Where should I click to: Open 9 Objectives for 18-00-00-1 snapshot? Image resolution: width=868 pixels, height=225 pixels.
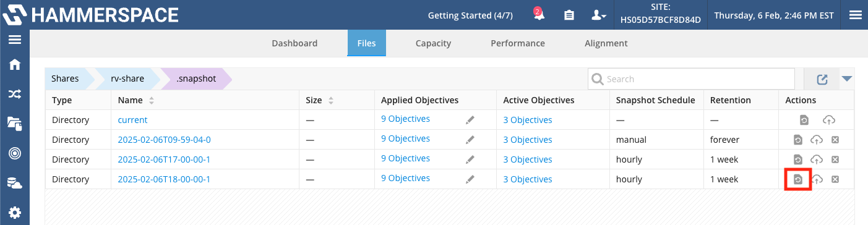coord(405,179)
